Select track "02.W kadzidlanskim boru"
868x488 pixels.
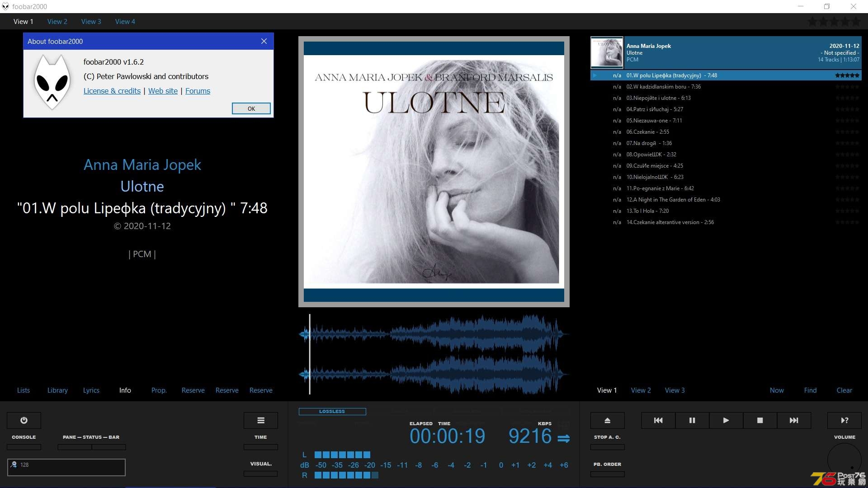726,87
